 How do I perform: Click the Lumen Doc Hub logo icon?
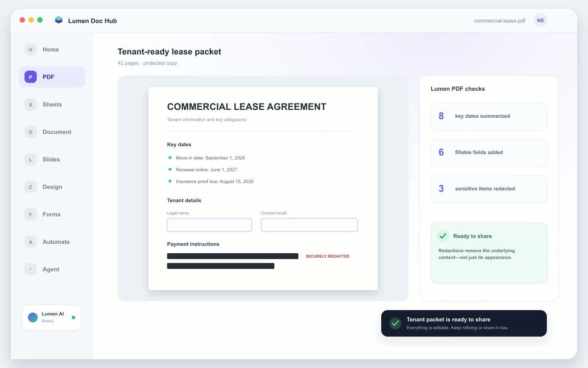coord(59,20)
